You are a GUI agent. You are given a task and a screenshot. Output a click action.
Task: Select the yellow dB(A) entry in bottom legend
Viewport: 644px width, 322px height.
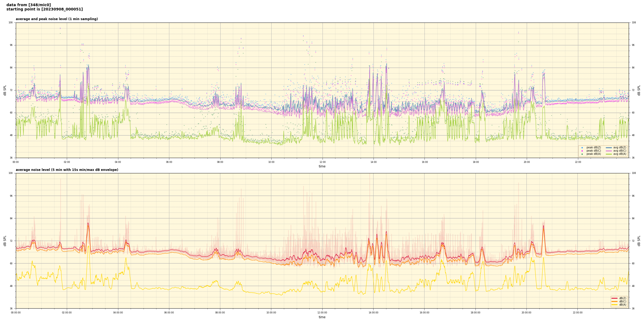(x=615, y=305)
